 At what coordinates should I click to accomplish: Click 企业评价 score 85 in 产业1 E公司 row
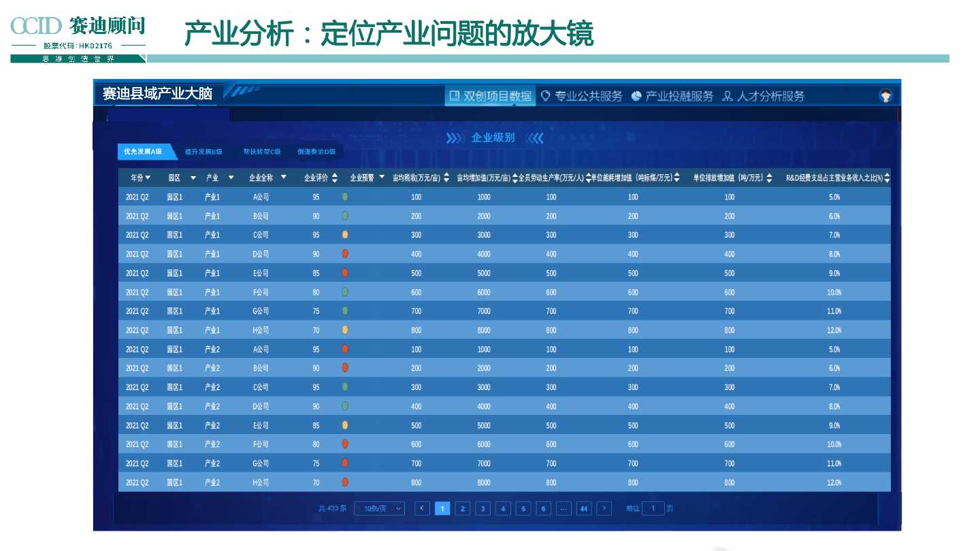pos(316,273)
